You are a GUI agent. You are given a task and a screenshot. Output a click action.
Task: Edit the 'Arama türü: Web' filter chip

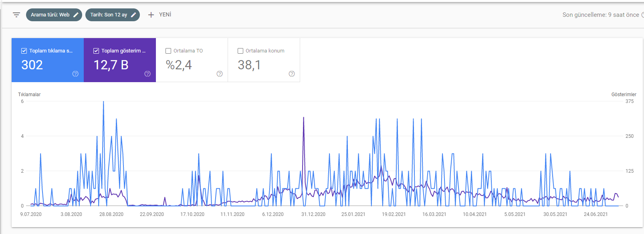54,15
